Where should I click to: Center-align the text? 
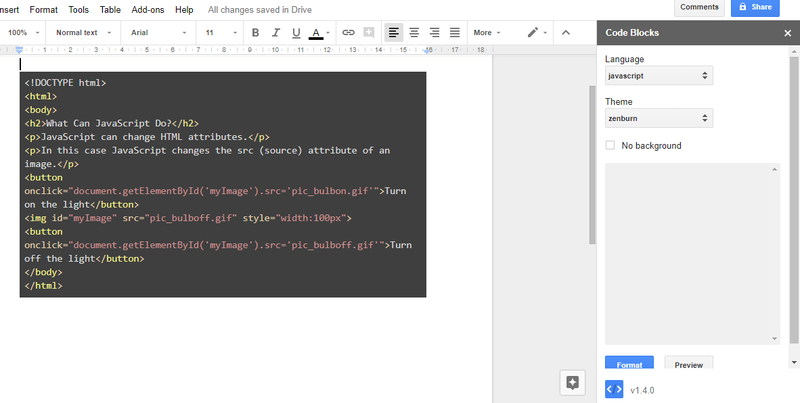[x=414, y=33]
